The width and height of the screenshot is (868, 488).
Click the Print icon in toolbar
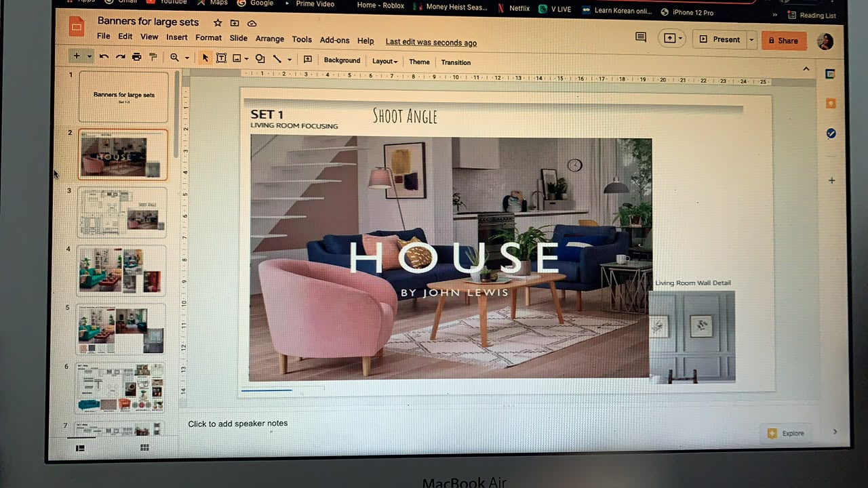[136, 58]
